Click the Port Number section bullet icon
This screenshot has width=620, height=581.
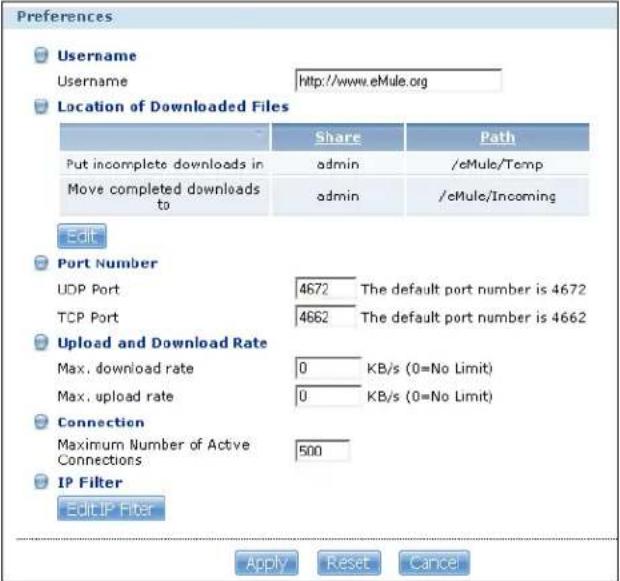click(x=41, y=263)
